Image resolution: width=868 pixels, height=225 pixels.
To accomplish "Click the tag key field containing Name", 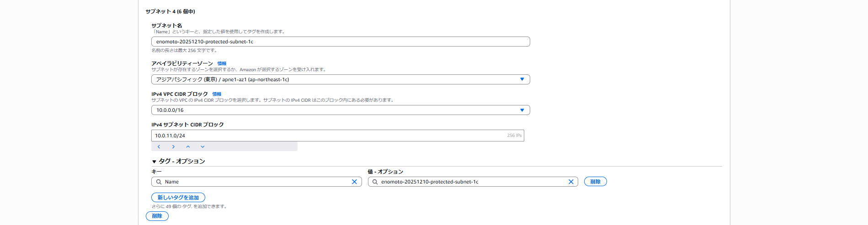I will pos(256,182).
